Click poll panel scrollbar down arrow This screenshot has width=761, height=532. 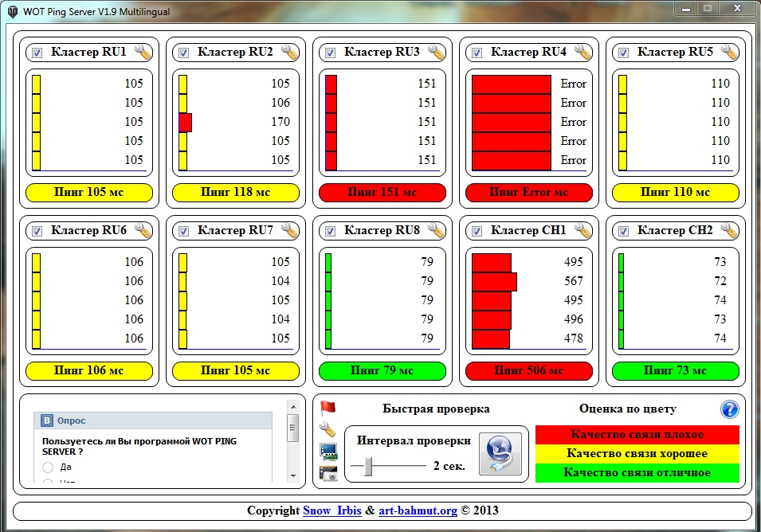(292, 476)
